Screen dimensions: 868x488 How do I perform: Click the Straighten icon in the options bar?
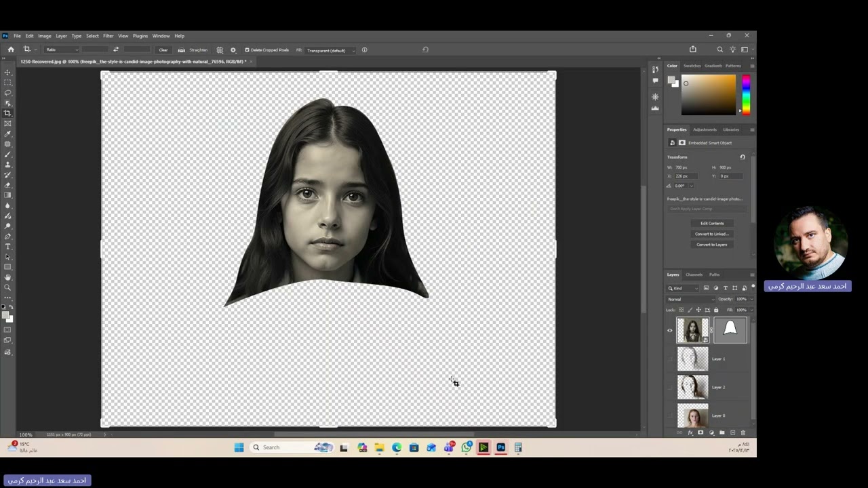point(181,50)
